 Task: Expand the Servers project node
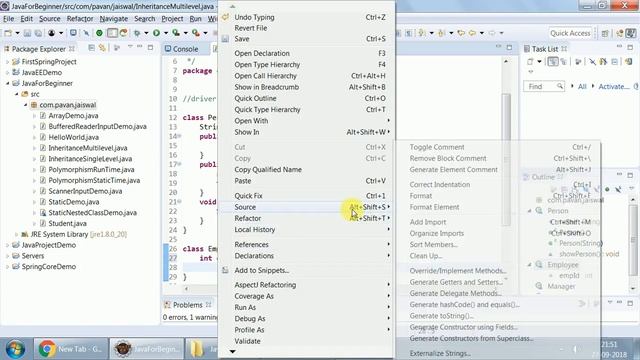click(x=7, y=256)
